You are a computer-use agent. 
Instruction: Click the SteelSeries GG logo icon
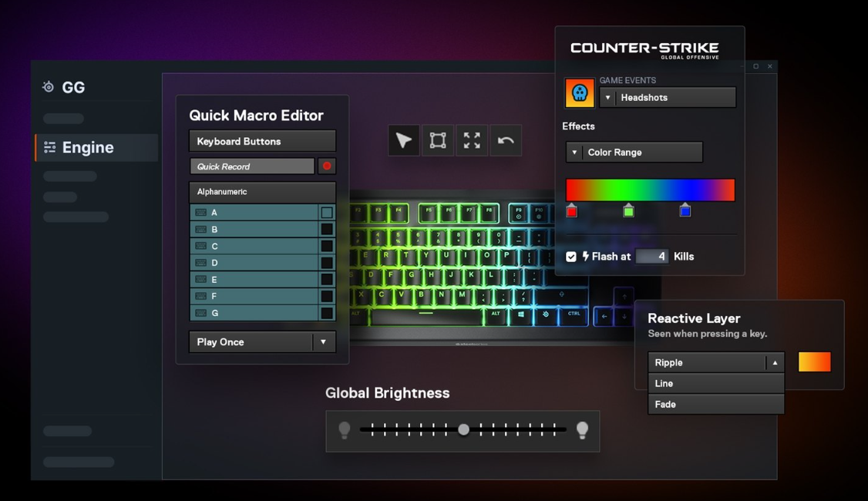tap(49, 87)
